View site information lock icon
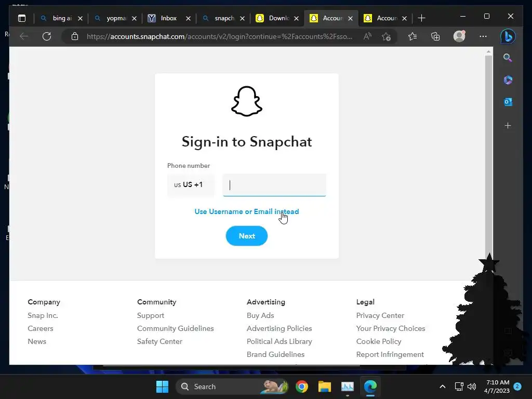532x399 pixels. (75, 36)
